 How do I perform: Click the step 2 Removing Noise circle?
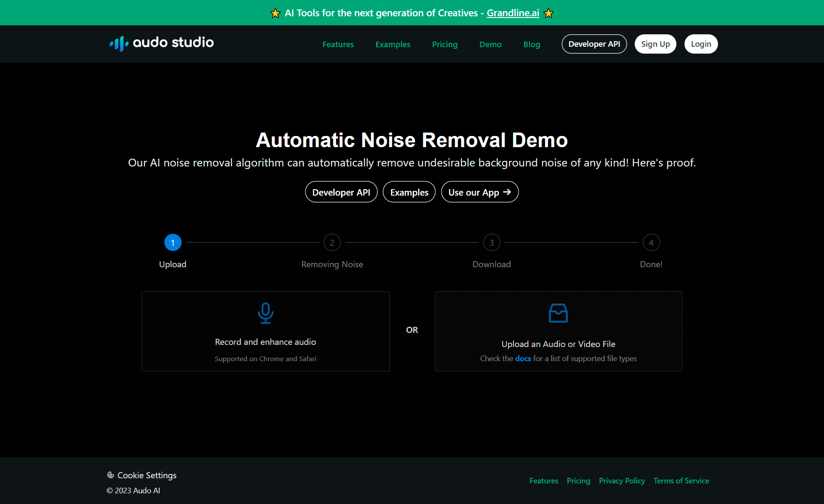coord(331,242)
